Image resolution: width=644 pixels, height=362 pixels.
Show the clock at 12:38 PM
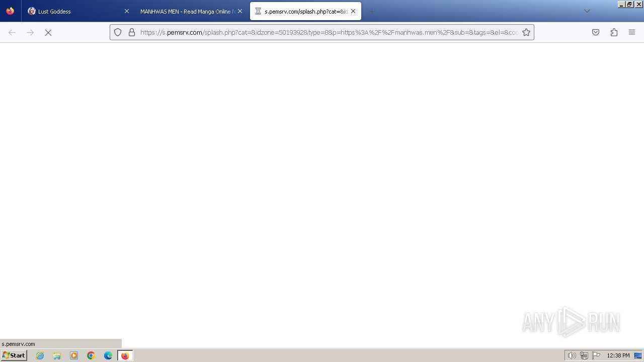coord(618,355)
